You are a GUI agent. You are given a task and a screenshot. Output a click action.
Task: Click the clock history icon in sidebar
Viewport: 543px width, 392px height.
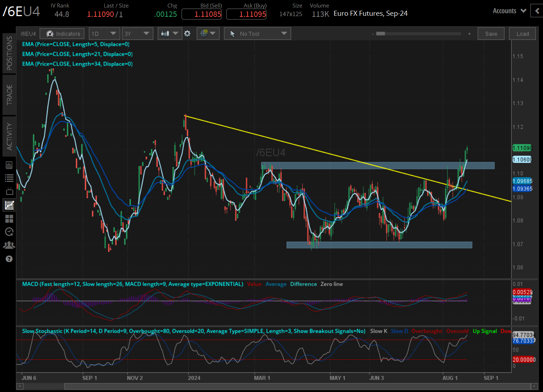tap(9, 232)
